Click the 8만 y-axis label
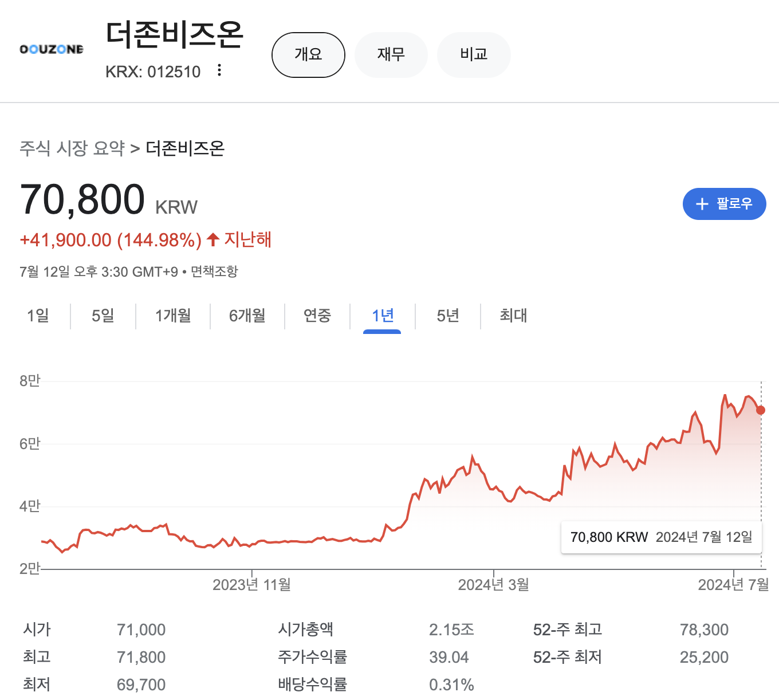This screenshot has height=700, width=779. pyautogui.click(x=30, y=381)
